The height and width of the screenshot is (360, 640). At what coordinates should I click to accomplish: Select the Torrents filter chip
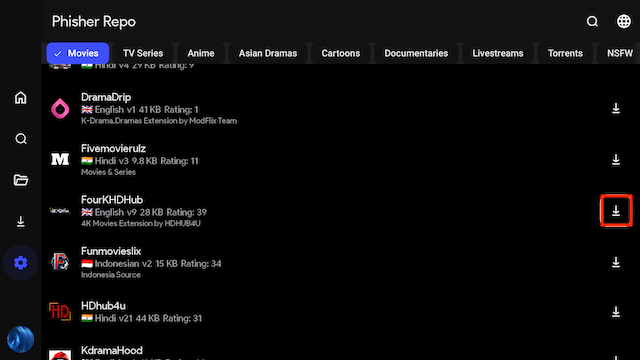pos(565,53)
